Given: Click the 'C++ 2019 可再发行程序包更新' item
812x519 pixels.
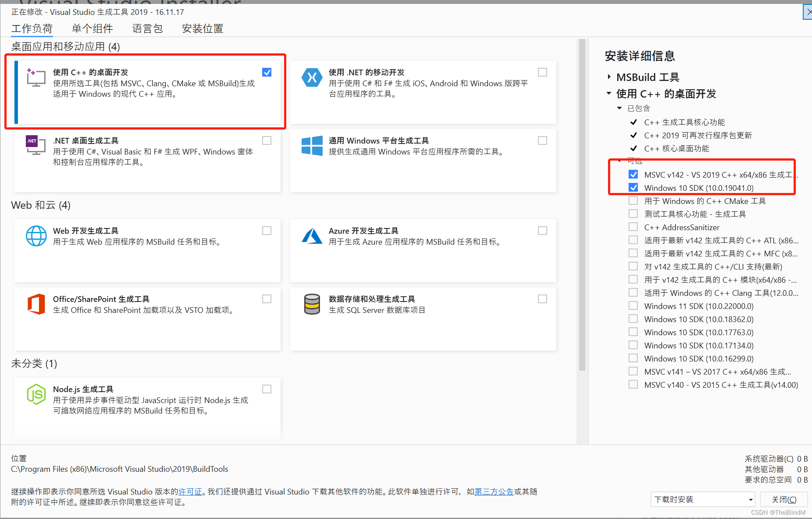Looking at the screenshot, I should point(698,135).
